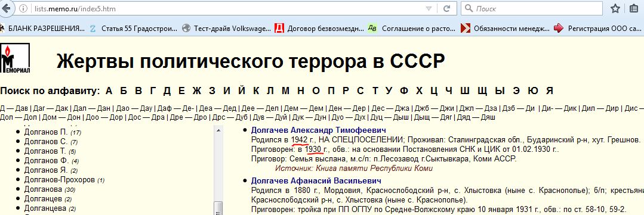This screenshot has height=215, width=644.
Task: Select alphabet letter А
Action: (x=109, y=91)
